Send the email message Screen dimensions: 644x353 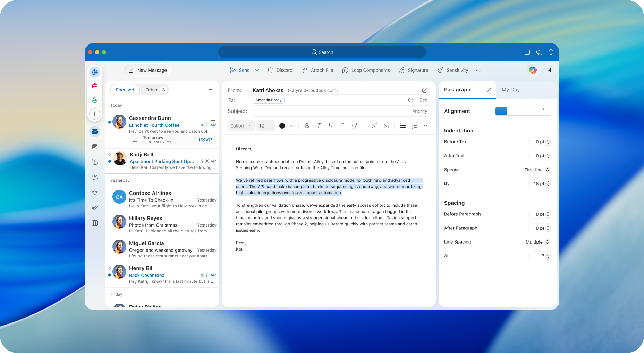coord(240,70)
